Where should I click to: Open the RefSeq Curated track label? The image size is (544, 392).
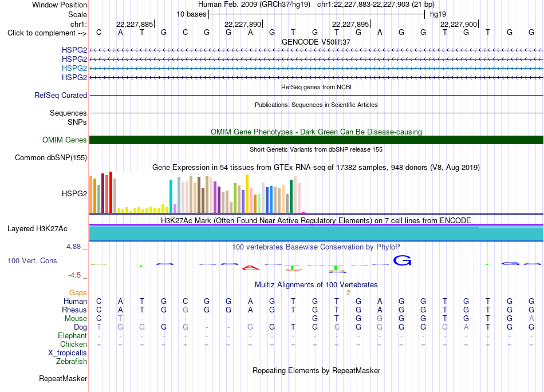61,96
